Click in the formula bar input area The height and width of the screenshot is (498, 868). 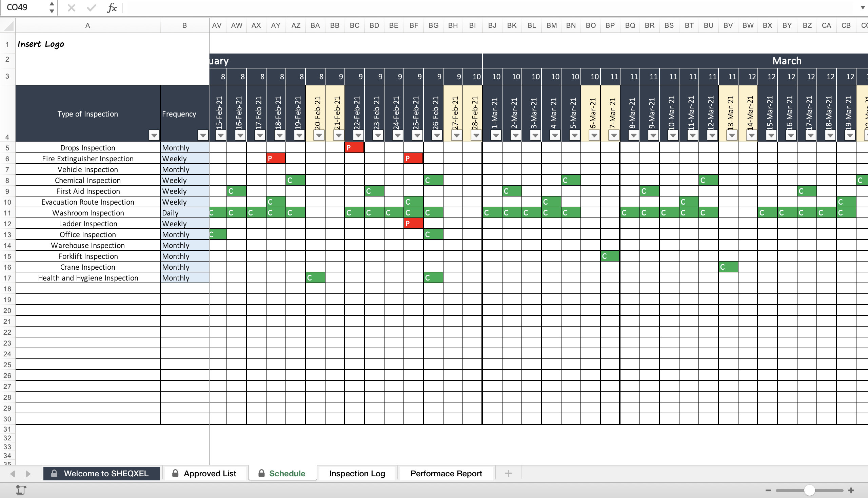(x=490, y=7)
